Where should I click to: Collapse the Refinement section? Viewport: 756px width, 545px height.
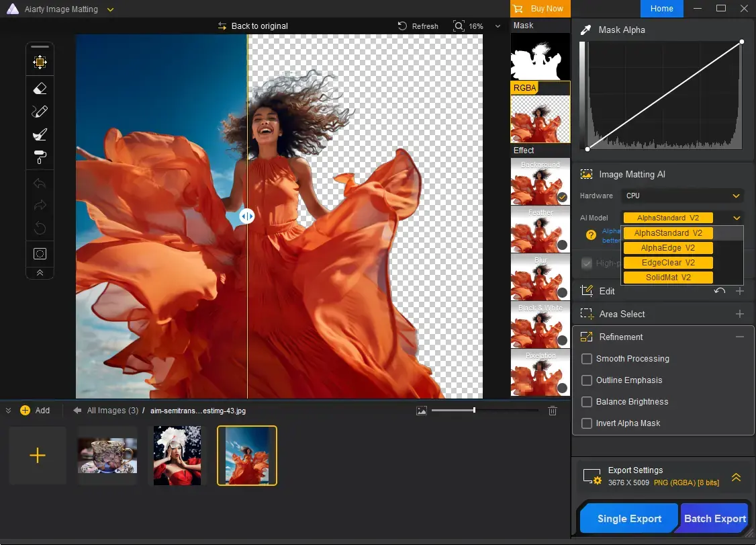tap(740, 337)
